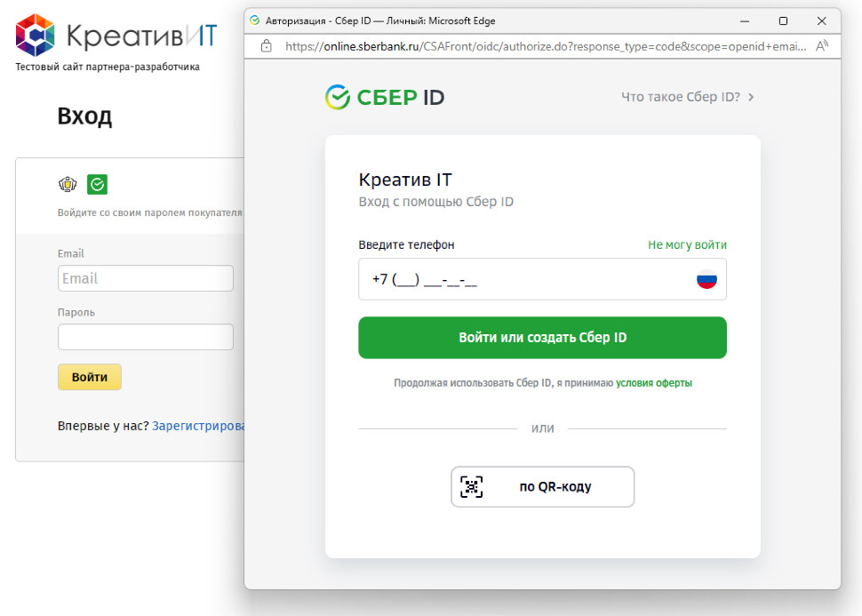862x616 pixels.
Task: Click into the Пароль field
Action: (x=145, y=337)
